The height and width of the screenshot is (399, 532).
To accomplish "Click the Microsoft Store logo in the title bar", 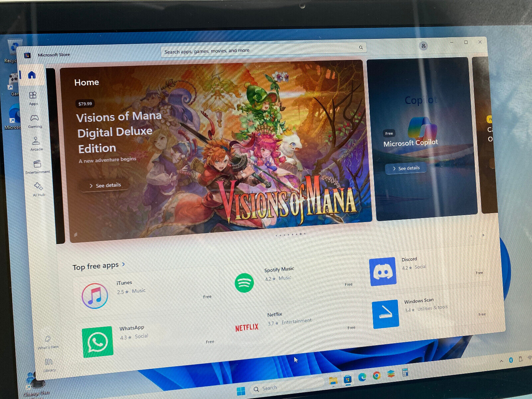I will [27, 55].
